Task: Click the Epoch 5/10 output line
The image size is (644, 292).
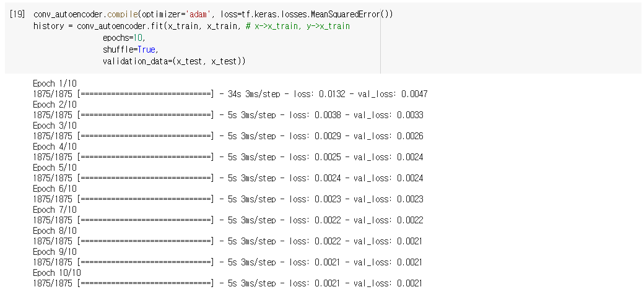Action: coord(54,168)
